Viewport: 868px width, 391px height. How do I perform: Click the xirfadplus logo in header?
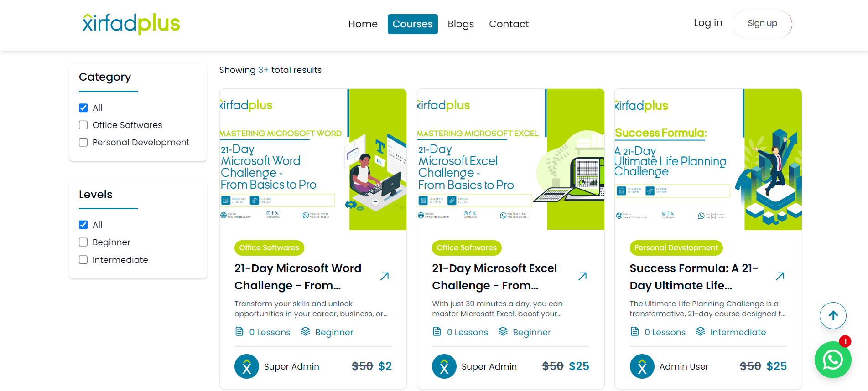tap(131, 24)
